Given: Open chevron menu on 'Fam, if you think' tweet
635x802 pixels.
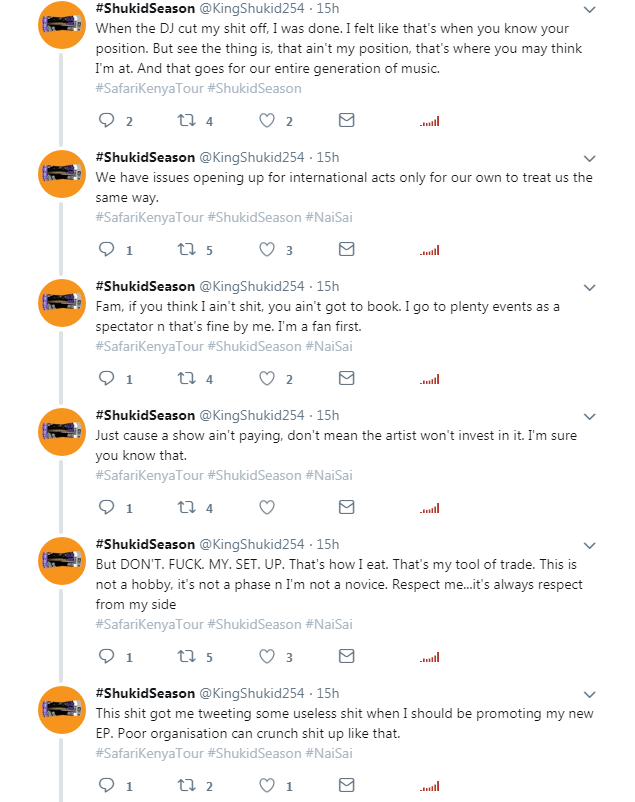Looking at the screenshot, I should point(589,287).
